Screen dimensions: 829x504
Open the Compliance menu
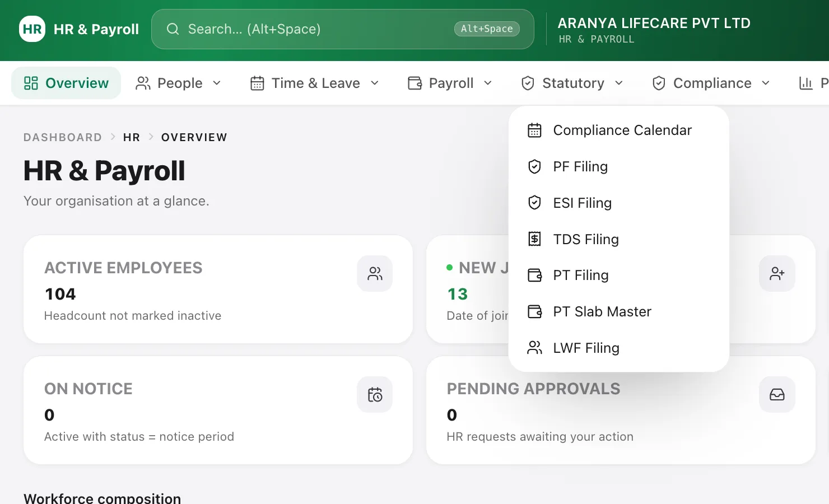(x=711, y=83)
